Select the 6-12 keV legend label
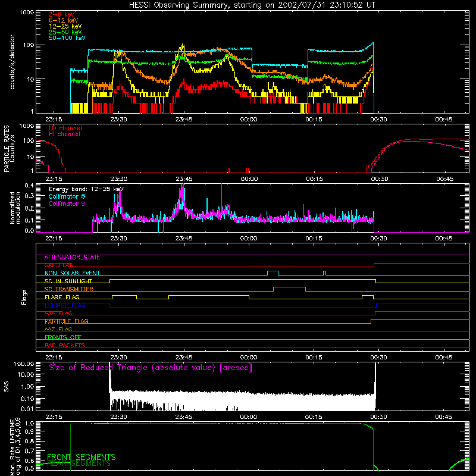476x476 pixels. tap(64, 20)
